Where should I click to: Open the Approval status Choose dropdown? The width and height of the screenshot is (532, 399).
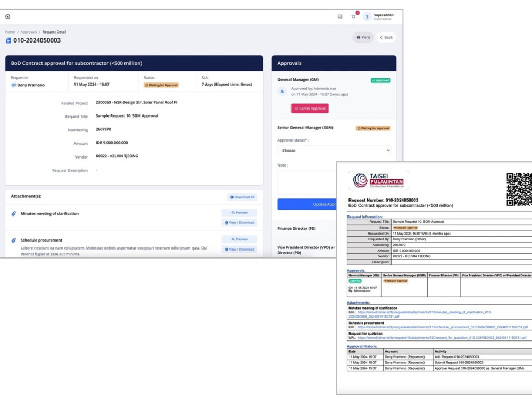click(334, 151)
